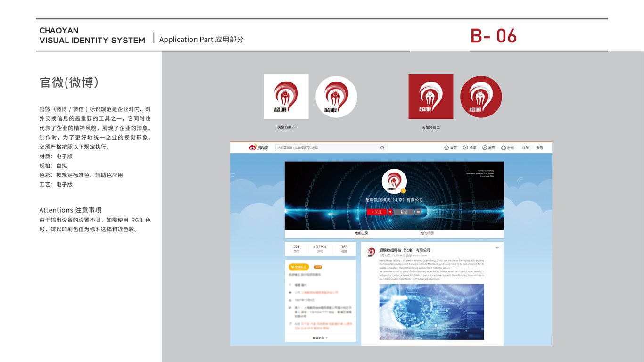Click the post author company name
This screenshot has width=644, height=362.
click(405, 250)
